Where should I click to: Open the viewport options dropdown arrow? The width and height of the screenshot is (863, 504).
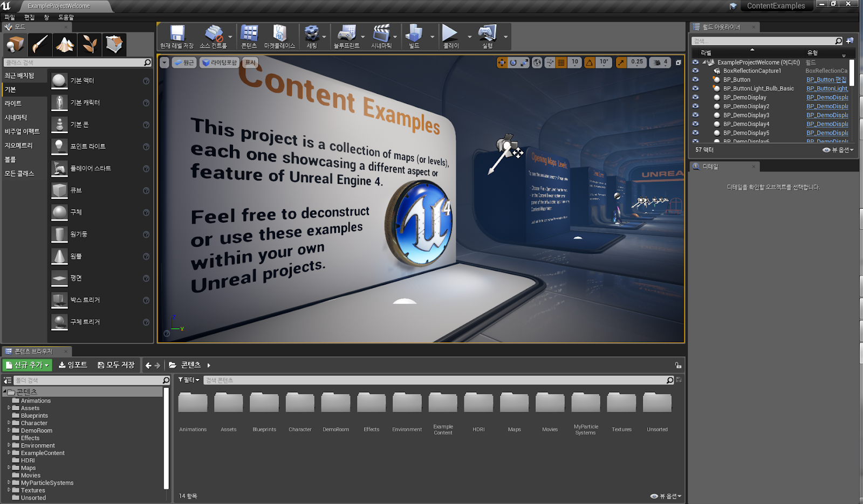tap(165, 63)
